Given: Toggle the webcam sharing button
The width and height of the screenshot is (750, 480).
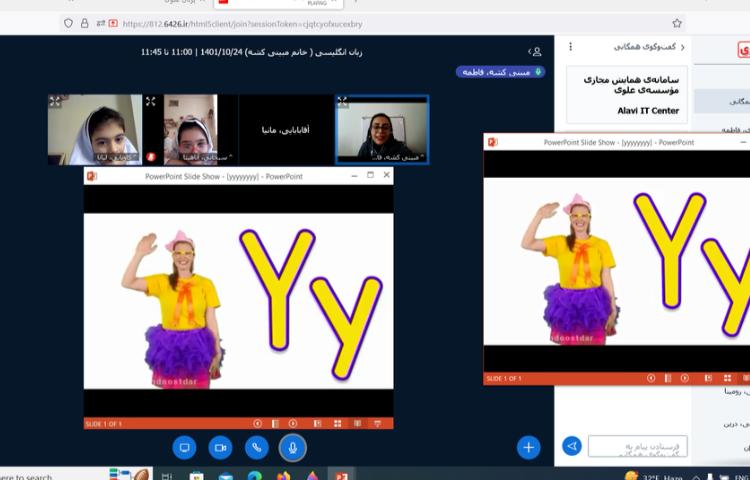Looking at the screenshot, I should coord(221,448).
